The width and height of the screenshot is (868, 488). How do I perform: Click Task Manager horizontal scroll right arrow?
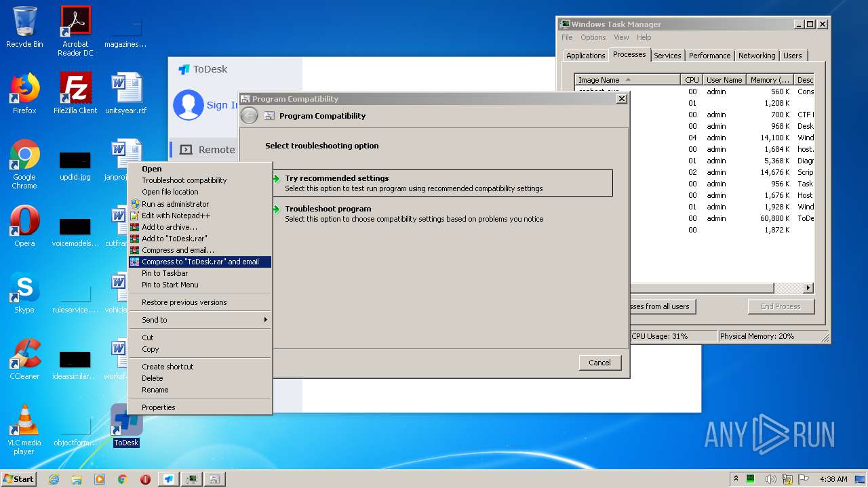tap(808, 288)
